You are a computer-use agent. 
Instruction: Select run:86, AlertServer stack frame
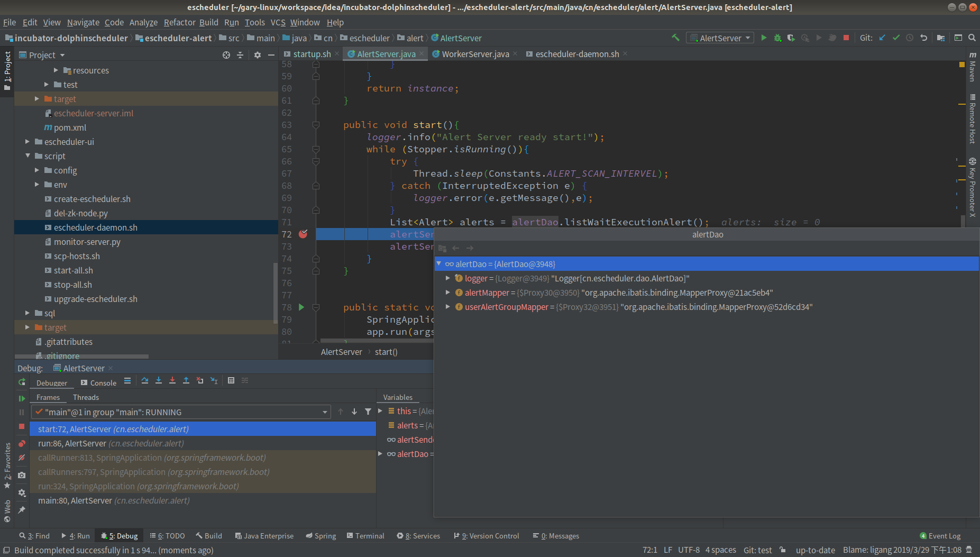pyautogui.click(x=203, y=443)
